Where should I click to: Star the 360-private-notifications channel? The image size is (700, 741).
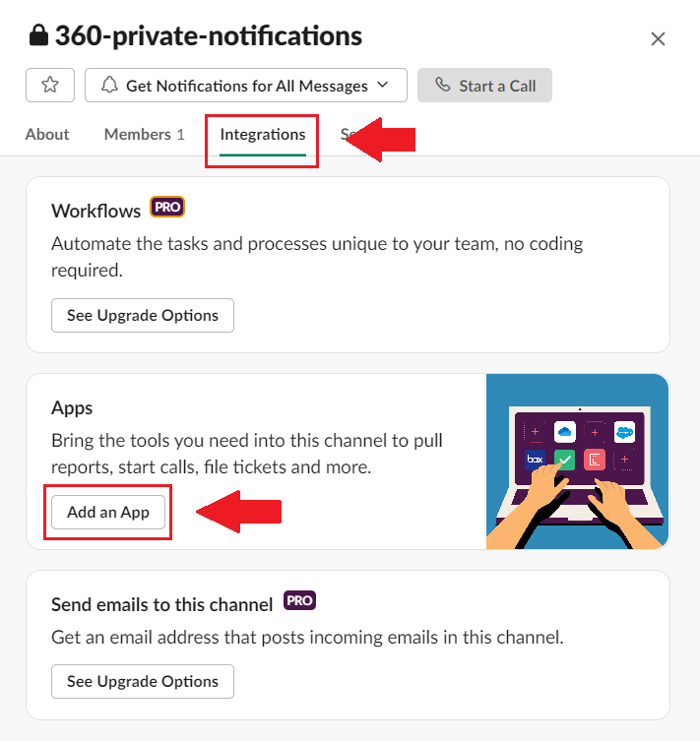coord(50,85)
